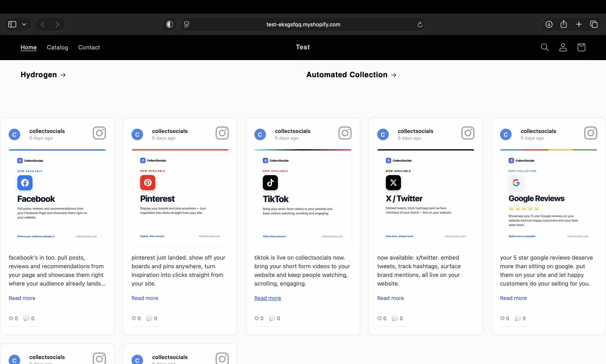Click Read more on the Pinterest post
The width and height of the screenshot is (606, 364).
click(x=145, y=298)
